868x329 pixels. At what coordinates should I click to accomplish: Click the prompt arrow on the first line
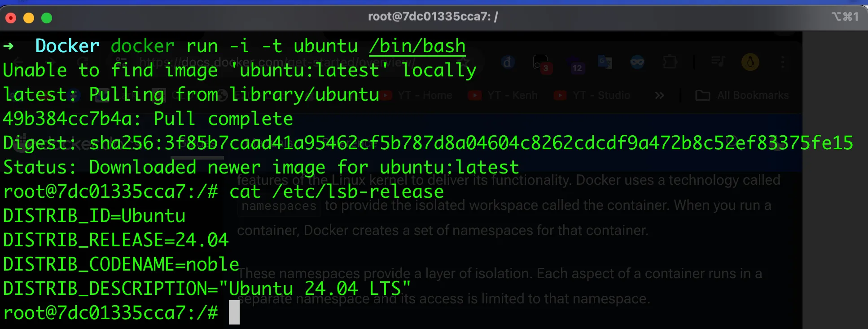[9, 46]
